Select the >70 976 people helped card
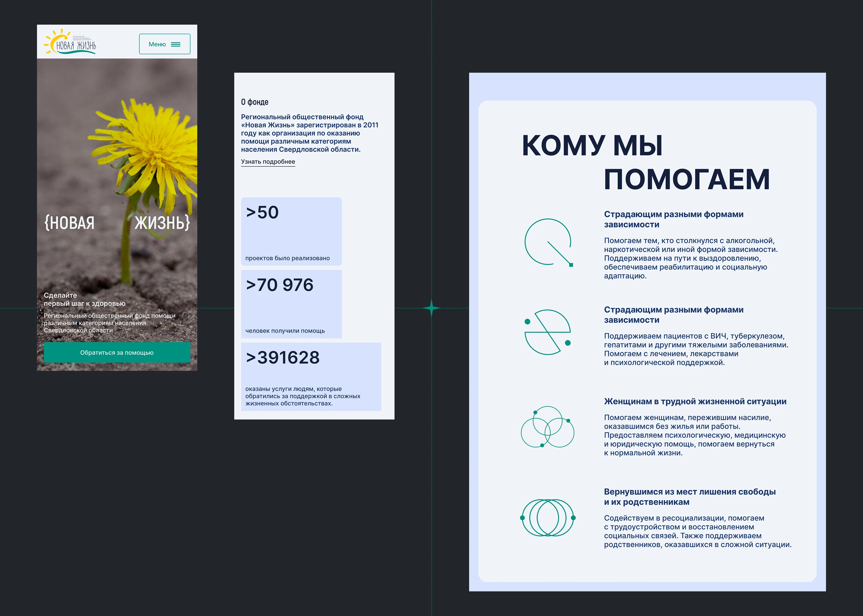863x616 pixels. pos(291,304)
